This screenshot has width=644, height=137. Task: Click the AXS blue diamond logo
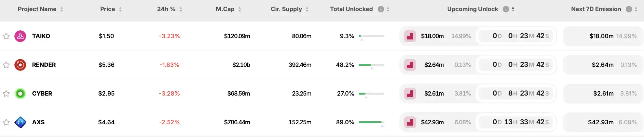(x=20, y=122)
